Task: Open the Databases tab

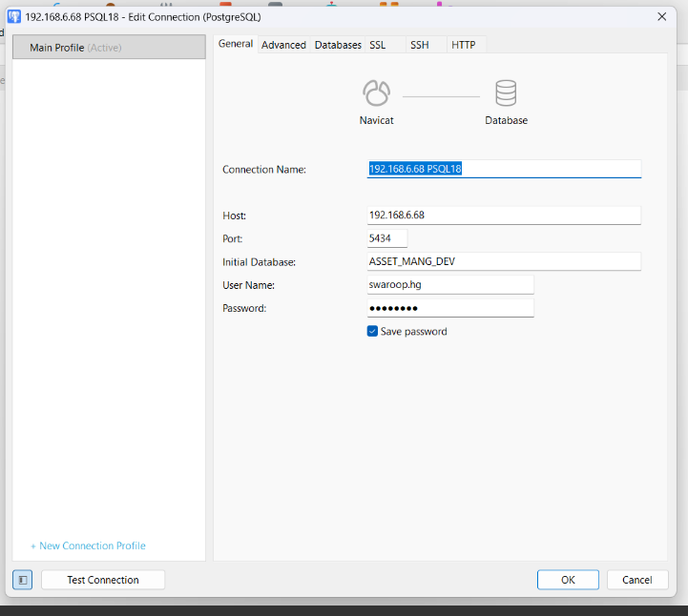Action: pos(338,45)
